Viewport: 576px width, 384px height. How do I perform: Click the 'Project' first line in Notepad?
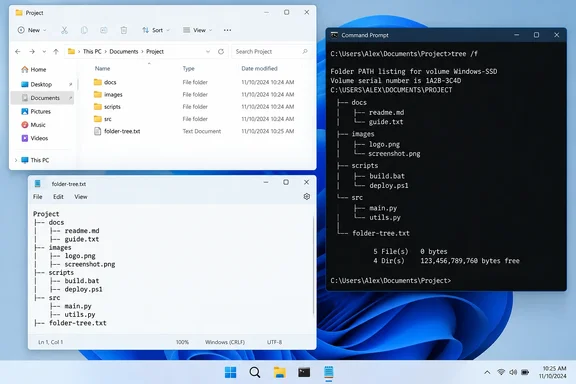point(46,214)
